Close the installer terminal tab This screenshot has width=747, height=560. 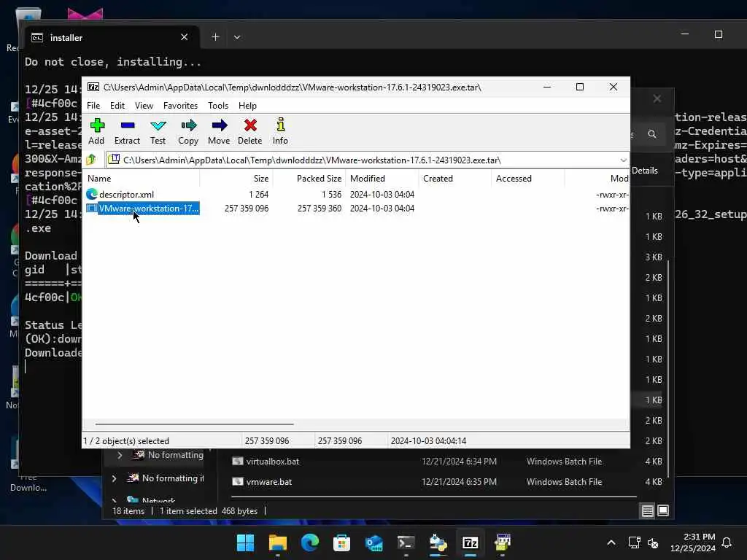[x=185, y=37]
